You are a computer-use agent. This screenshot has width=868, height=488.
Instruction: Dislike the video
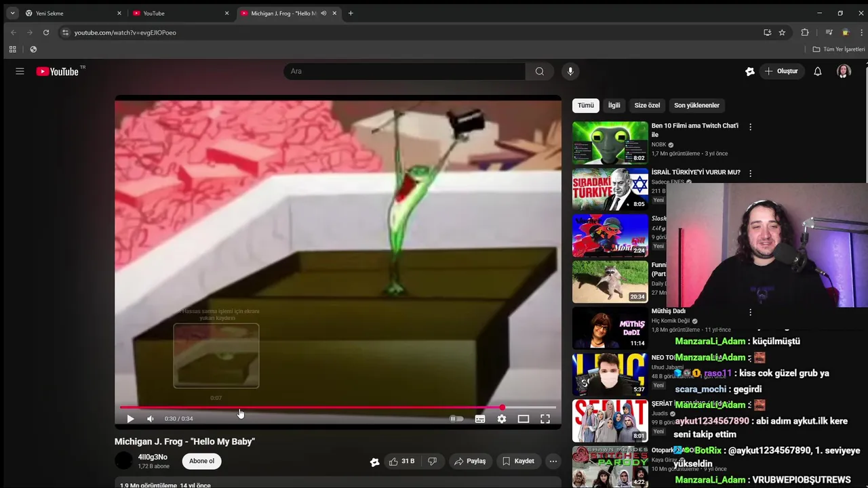pos(433,461)
